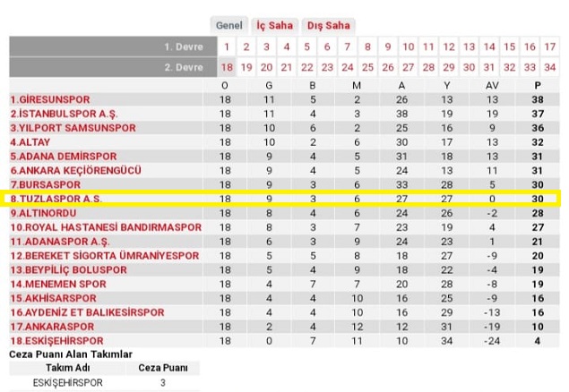Open Royal Hastanesi Bandırmaspor page
Image resolution: width=569 pixels, height=392 pixels.
93,227
